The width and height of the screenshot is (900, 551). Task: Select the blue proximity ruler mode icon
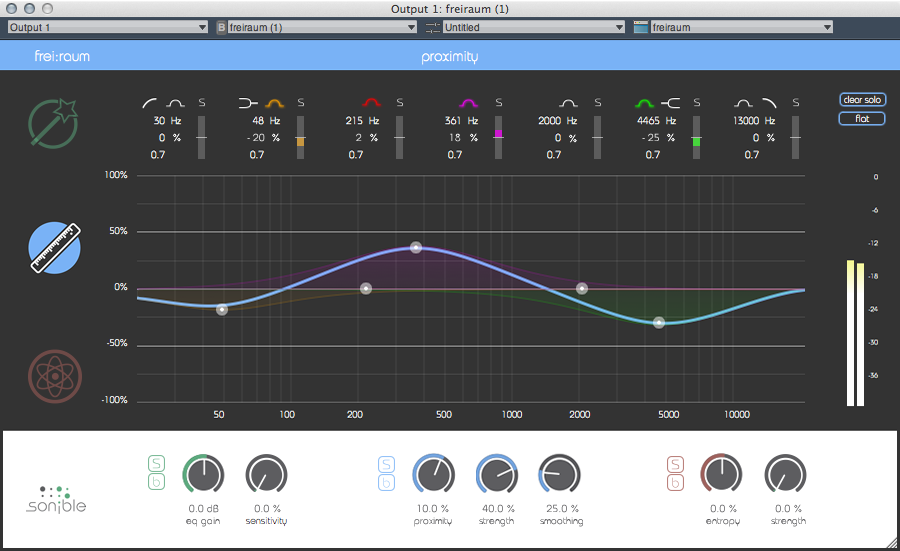pos(55,249)
